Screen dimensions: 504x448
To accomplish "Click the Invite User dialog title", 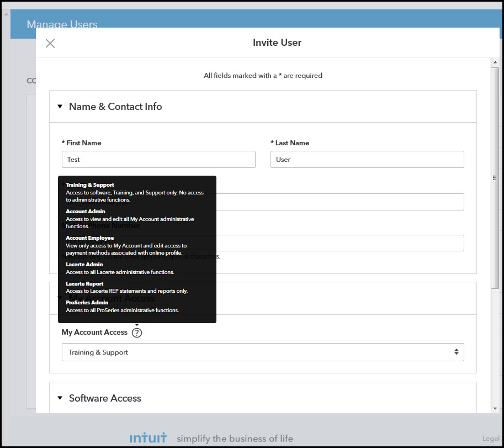I will (277, 43).
